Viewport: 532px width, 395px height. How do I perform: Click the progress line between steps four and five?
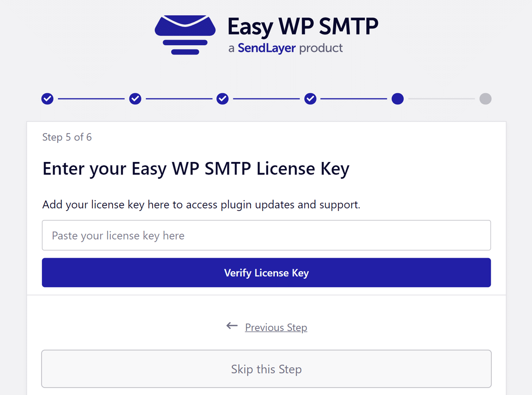354,99
